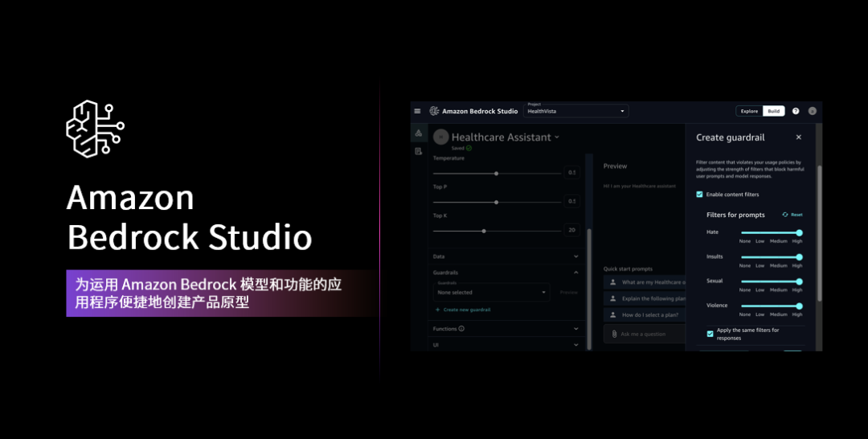
Task: Click the large Bedrock brain logo on left banner
Action: 95,129
